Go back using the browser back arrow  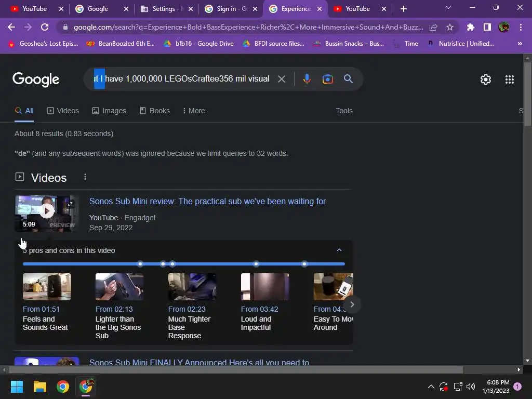tap(11, 27)
